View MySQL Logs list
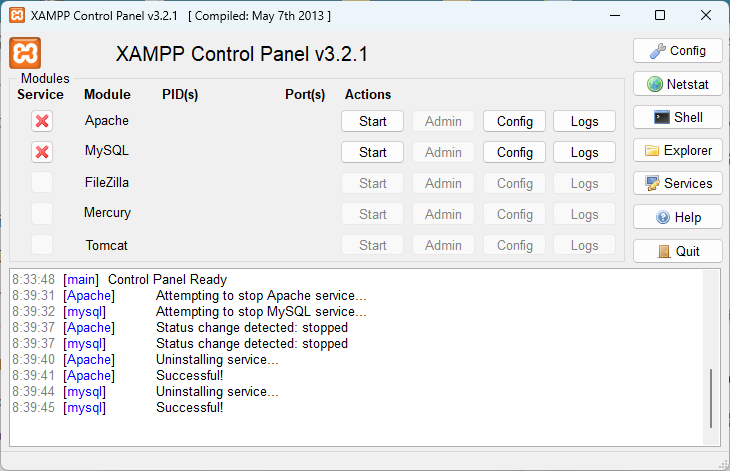This screenshot has height=471, width=730. click(x=584, y=152)
